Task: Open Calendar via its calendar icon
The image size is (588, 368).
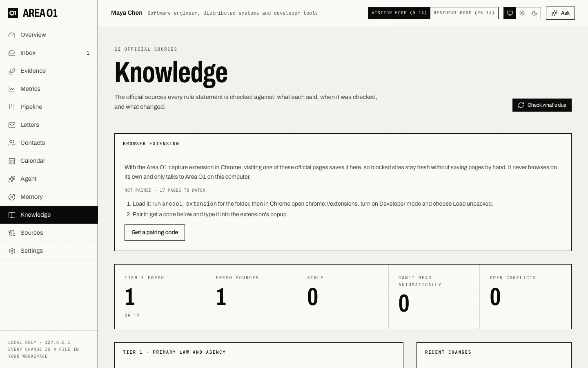Action: [x=12, y=161]
